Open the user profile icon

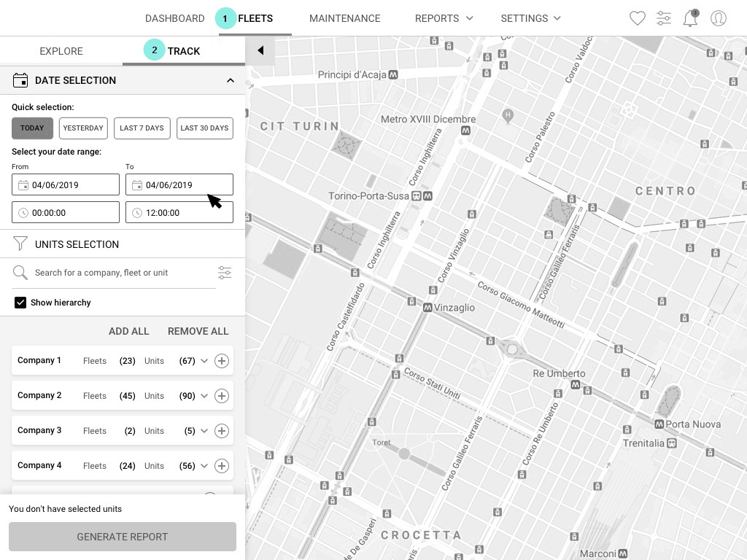pos(719,18)
